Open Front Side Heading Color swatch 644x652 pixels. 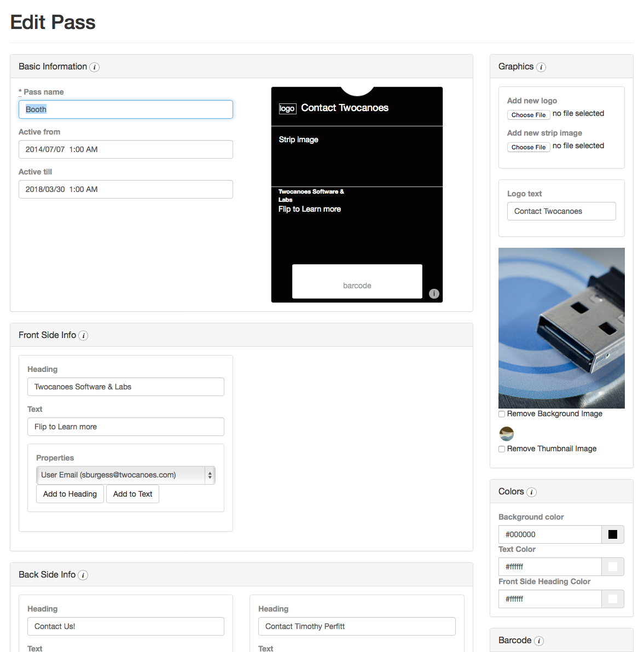pyautogui.click(x=612, y=599)
